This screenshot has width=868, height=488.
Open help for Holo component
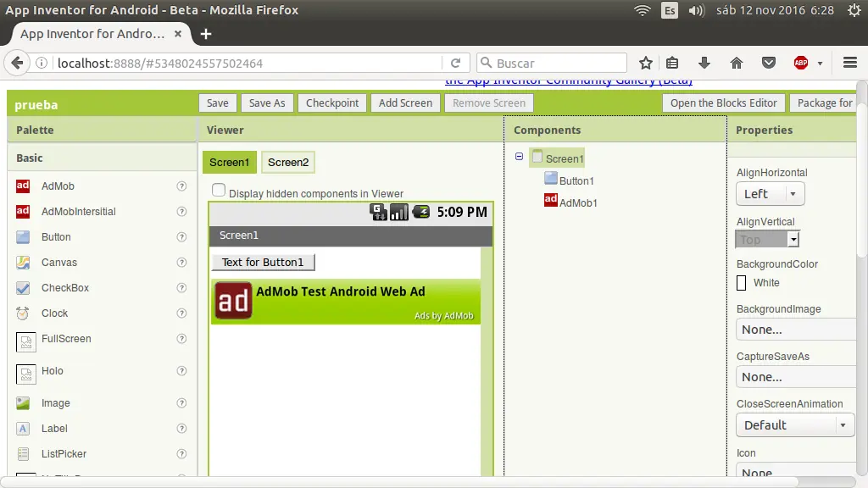pos(181,371)
